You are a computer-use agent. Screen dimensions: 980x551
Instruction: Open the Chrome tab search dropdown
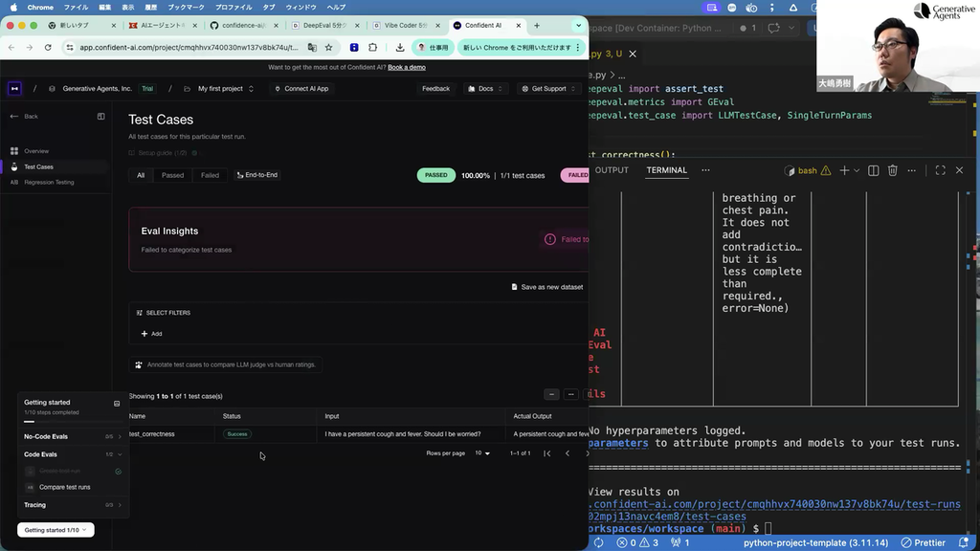578,26
